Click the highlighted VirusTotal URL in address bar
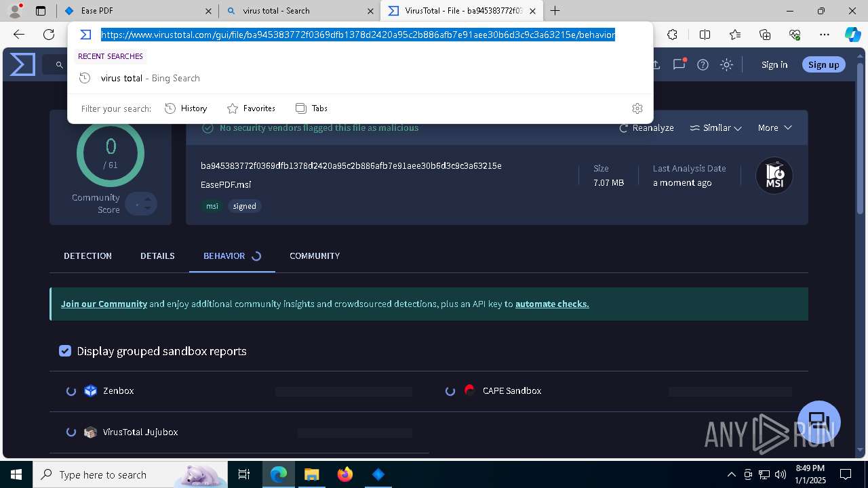 [358, 35]
